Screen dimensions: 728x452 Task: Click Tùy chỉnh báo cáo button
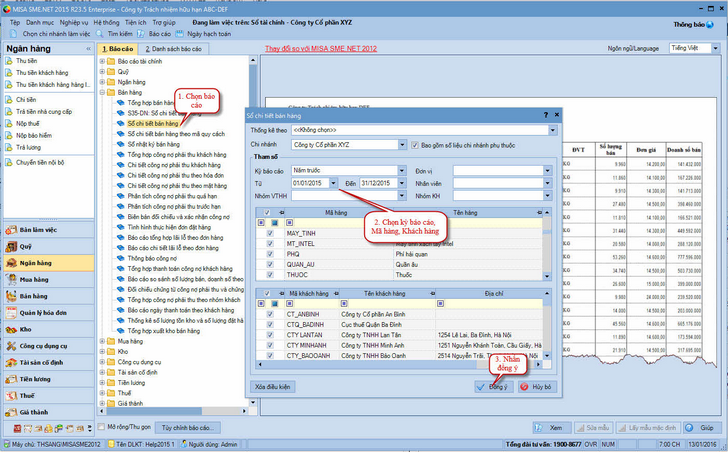(187, 427)
